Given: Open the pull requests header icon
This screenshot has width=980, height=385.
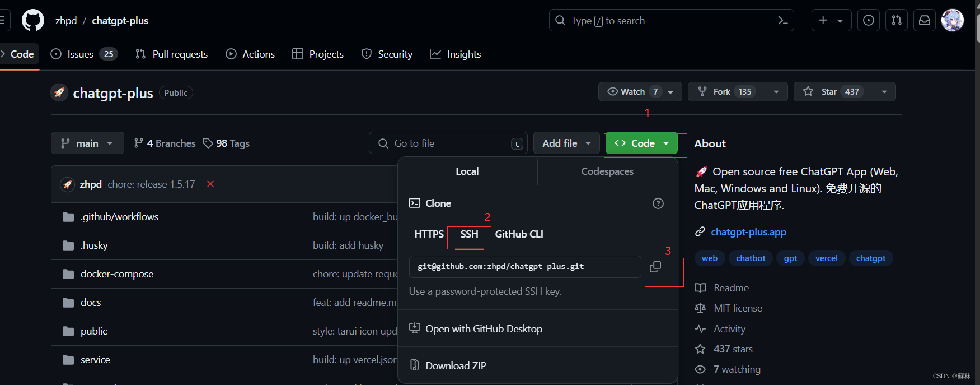Looking at the screenshot, I should click(x=897, y=21).
